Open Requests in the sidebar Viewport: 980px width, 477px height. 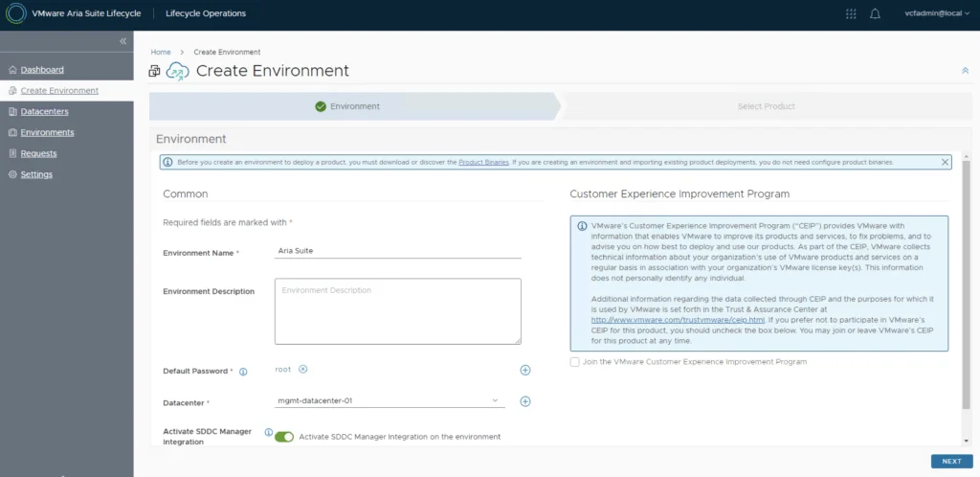point(38,153)
